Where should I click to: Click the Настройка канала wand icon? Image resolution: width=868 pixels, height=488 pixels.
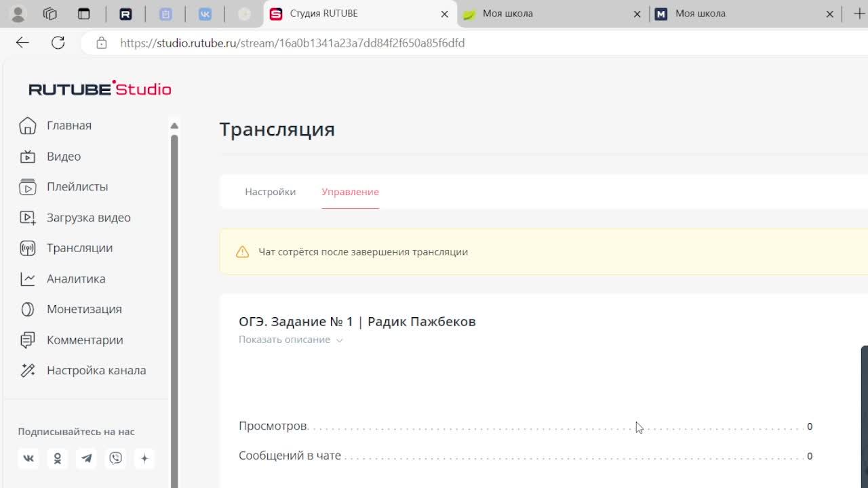(x=27, y=371)
